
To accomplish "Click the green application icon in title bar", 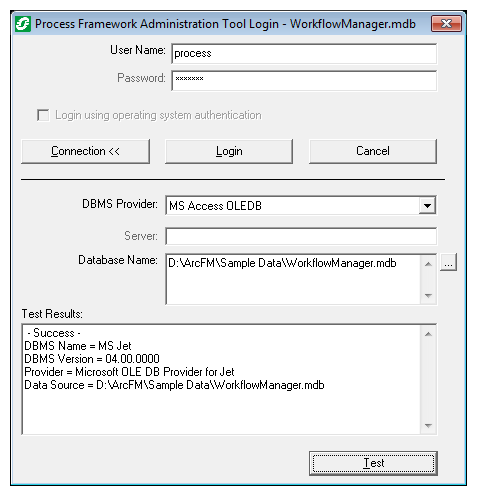I will [x=23, y=24].
